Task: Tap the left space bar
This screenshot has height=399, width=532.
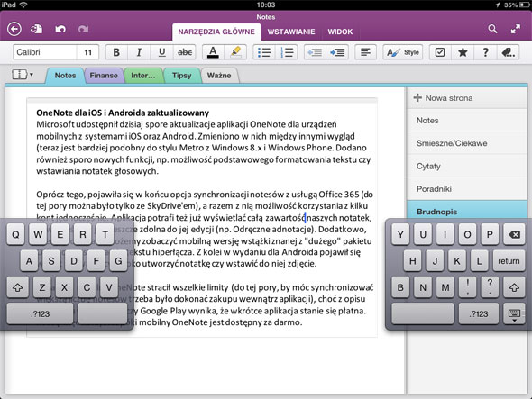Action: pyautogui.click(x=103, y=314)
